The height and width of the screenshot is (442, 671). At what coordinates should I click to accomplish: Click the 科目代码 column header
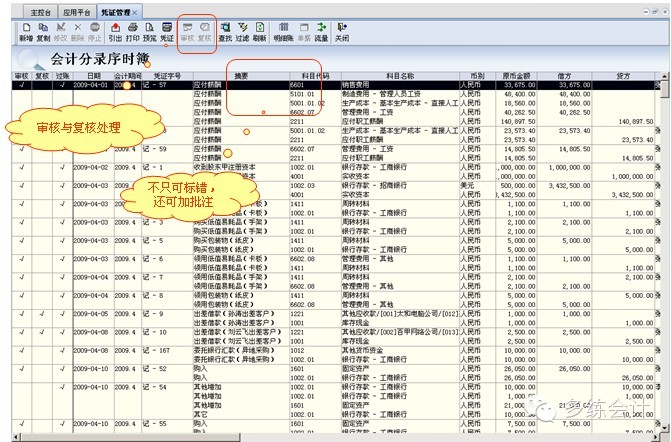pyautogui.click(x=315, y=76)
